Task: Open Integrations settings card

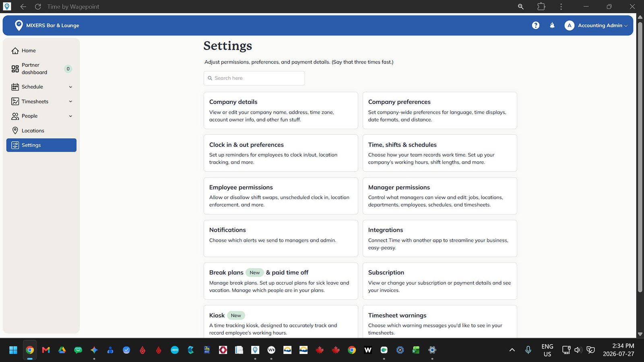Action: (440, 239)
